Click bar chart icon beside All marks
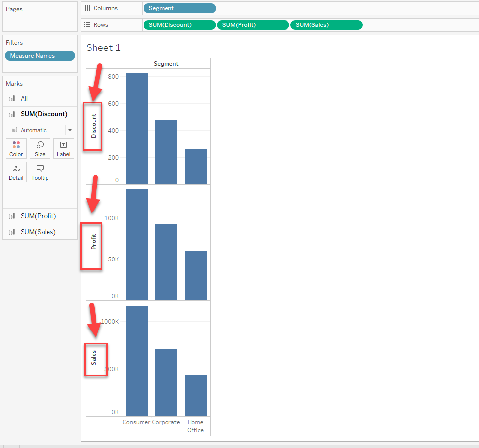This screenshot has width=479, height=448. (12, 99)
